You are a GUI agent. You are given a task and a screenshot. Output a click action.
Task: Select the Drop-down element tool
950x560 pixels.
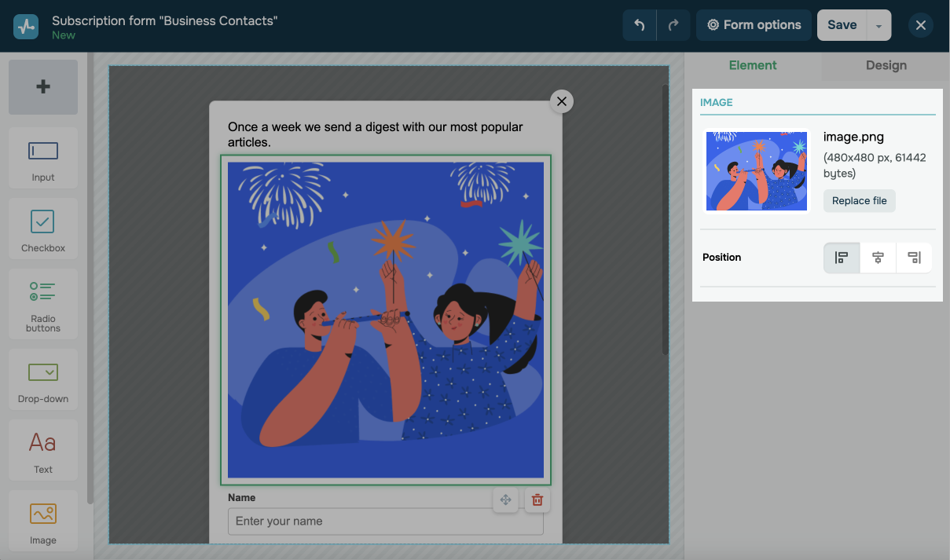click(x=43, y=379)
